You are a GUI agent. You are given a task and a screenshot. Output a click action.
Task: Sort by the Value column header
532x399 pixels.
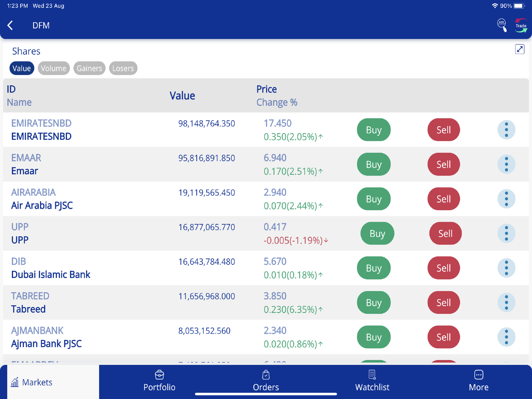(x=182, y=95)
